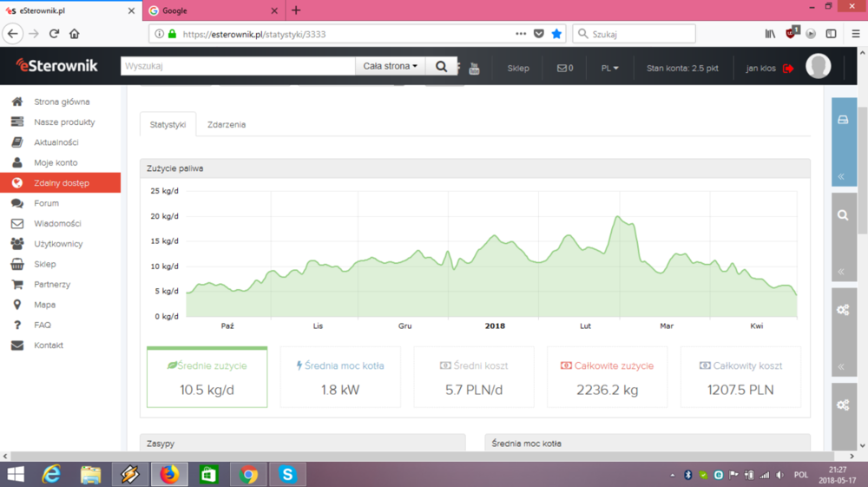Click the YouTube icon in header
868x487 pixels.
(474, 69)
